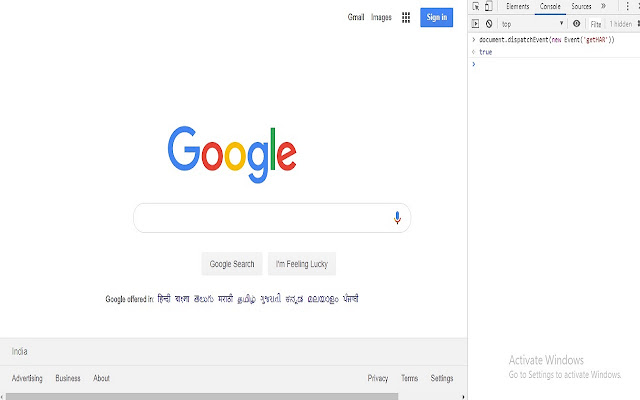Screen dimensions: 640x400
Task: Toggle the device toolbar icon in DevTools
Action: tap(489, 7)
